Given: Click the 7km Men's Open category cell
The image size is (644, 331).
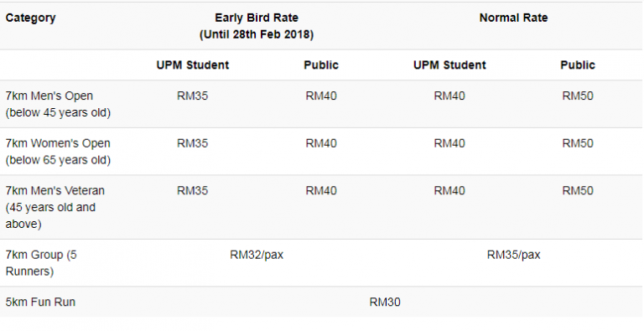Looking at the screenshot, I should [x=58, y=104].
